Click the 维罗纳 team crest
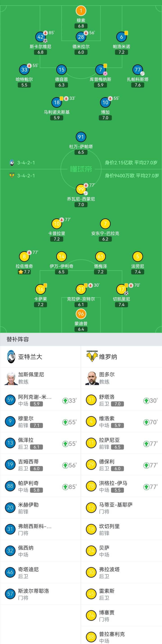The width and height of the screenshot is (162, 644). (x=92, y=357)
